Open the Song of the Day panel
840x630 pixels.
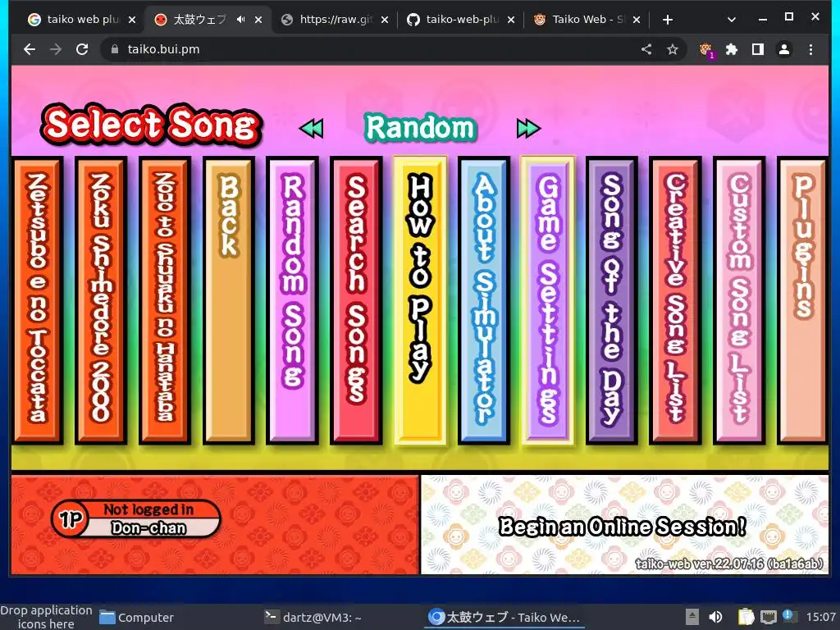[x=612, y=300]
